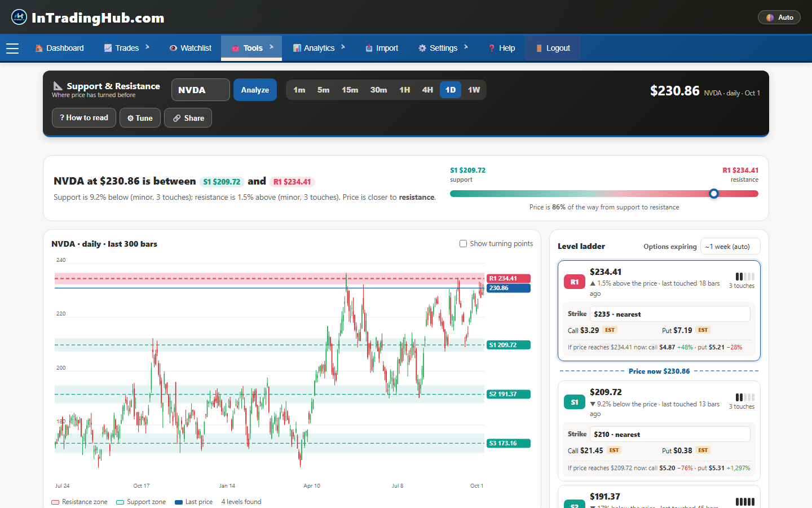The image size is (812, 508).
Task: Click the Tune gear icon
Action: click(130, 118)
